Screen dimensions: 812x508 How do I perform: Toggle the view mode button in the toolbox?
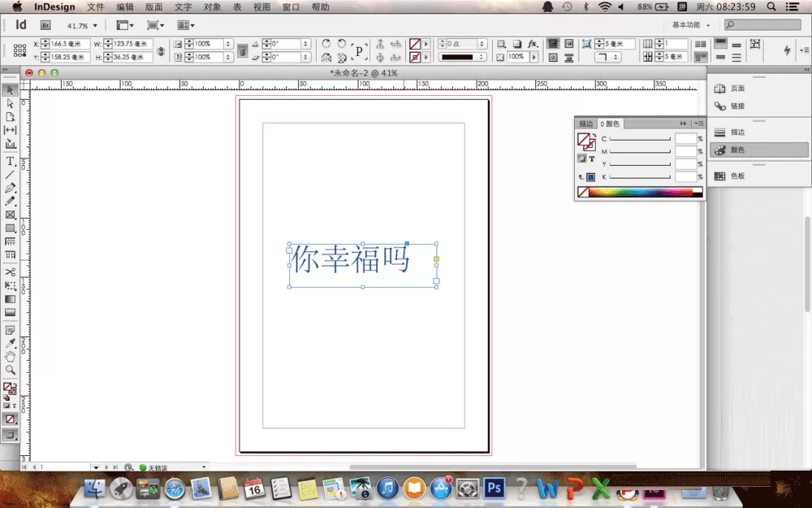pyautogui.click(x=10, y=434)
